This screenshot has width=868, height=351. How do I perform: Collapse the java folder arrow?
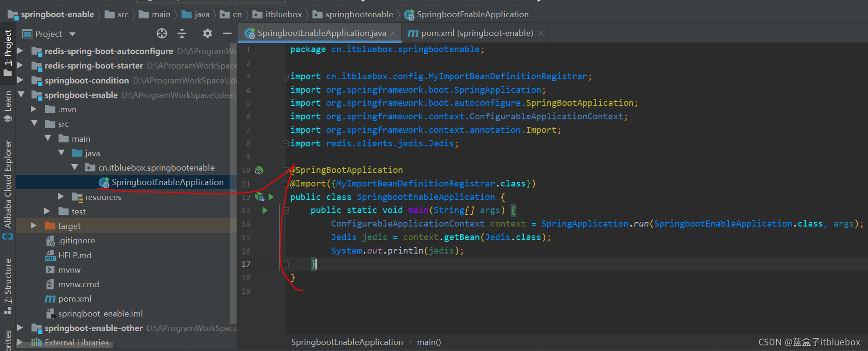pyautogui.click(x=61, y=153)
